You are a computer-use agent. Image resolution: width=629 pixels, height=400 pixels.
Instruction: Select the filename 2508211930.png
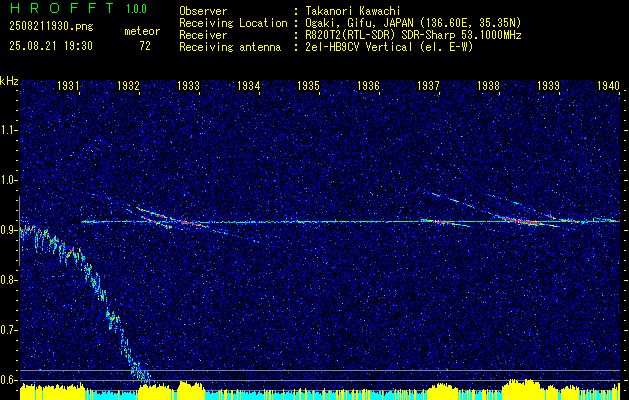pos(51,27)
